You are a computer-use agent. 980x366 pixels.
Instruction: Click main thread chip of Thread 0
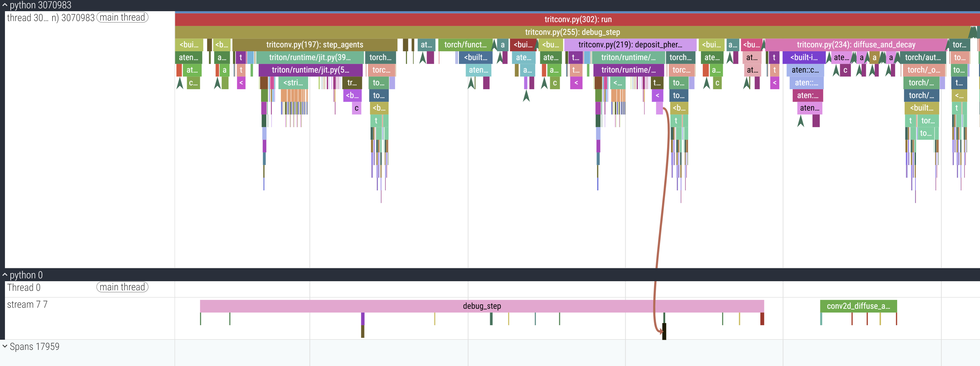click(x=122, y=287)
